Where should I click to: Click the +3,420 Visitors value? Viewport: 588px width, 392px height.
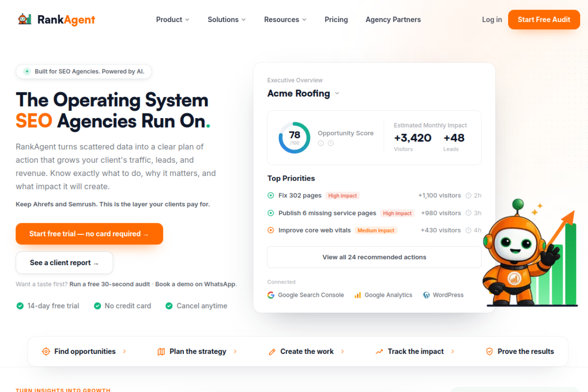point(413,138)
